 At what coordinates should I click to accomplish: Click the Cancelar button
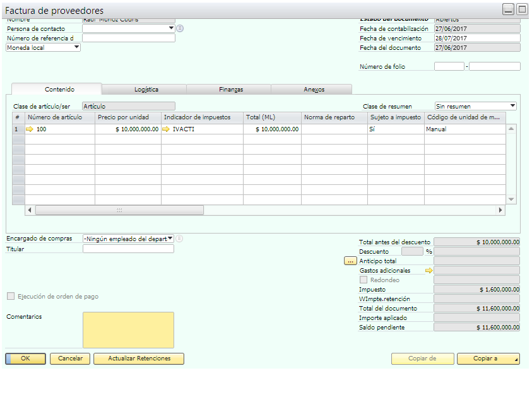pyautogui.click(x=70, y=359)
